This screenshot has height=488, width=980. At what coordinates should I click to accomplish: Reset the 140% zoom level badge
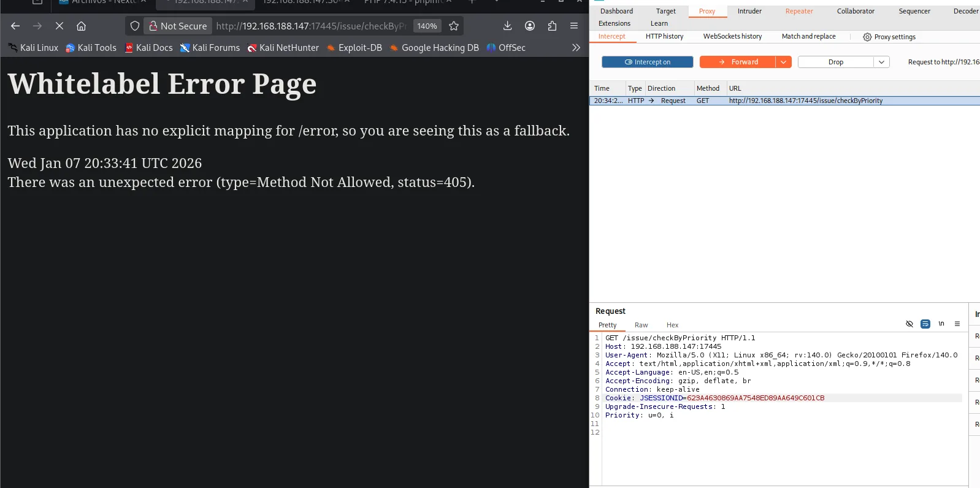click(x=427, y=26)
